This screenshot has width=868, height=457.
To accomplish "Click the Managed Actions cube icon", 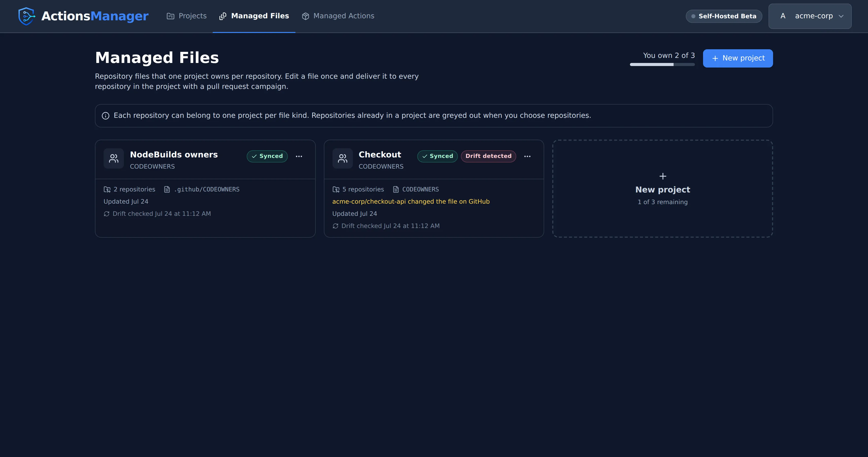I will click(x=306, y=16).
